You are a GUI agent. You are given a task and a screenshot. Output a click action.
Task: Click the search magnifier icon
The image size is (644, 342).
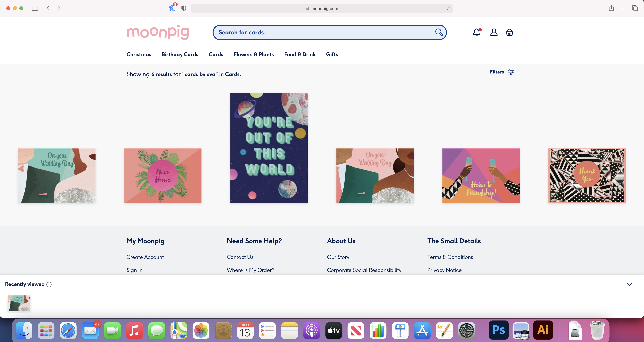click(x=439, y=32)
